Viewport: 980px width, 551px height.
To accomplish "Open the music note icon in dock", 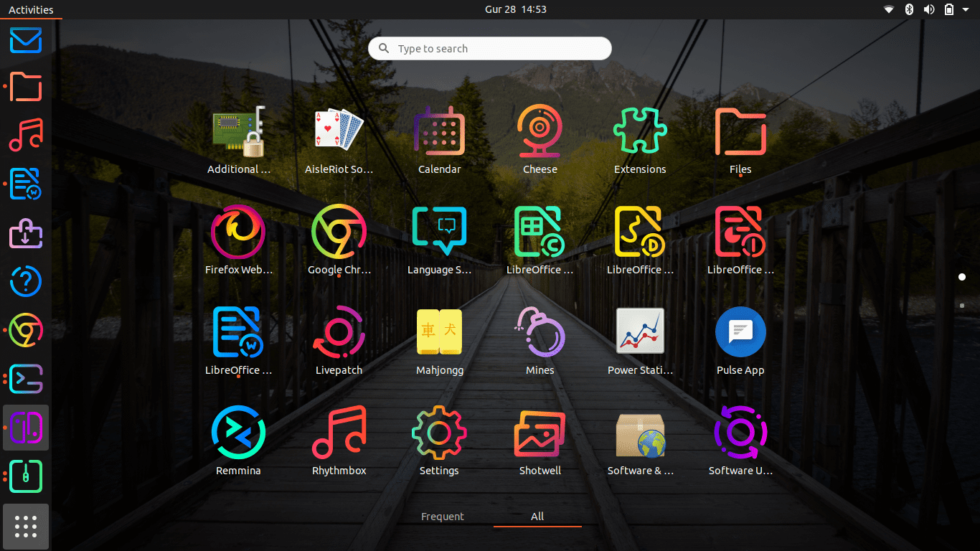I will tap(26, 135).
